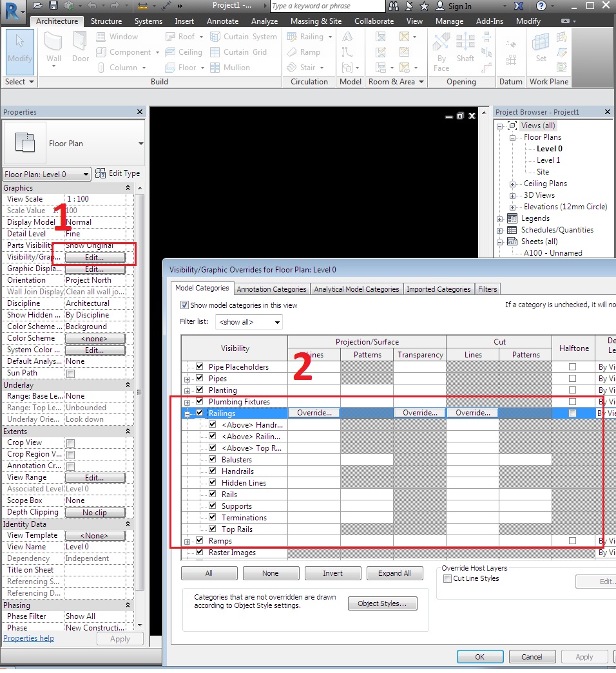This screenshot has width=616, height=673.
Task: Click the Sign In user icon
Action: pyautogui.click(x=440, y=6)
